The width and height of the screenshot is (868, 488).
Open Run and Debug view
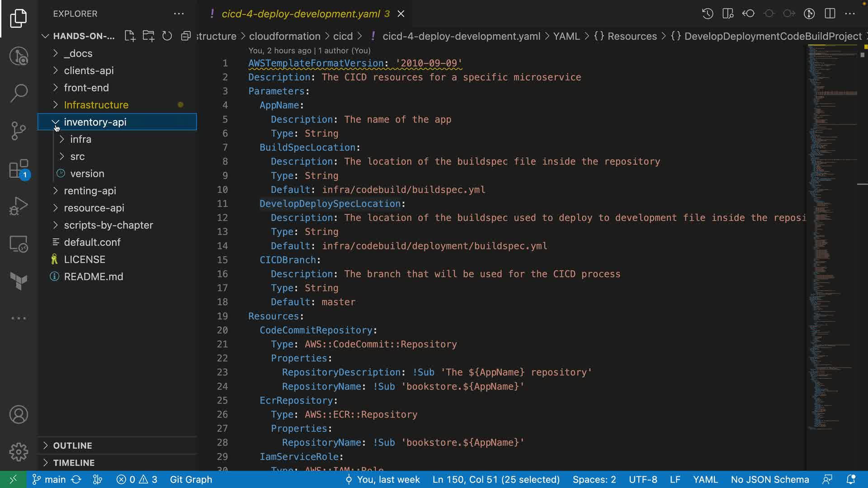pyautogui.click(x=19, y=206)
